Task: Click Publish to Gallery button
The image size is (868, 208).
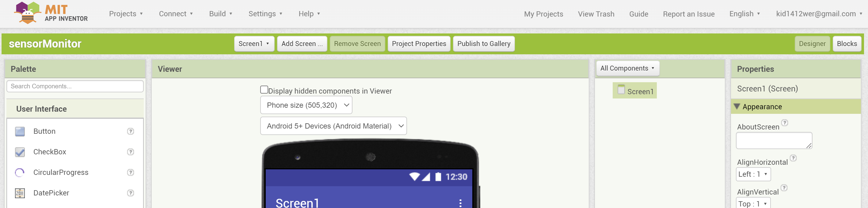Action: point(484,44)
